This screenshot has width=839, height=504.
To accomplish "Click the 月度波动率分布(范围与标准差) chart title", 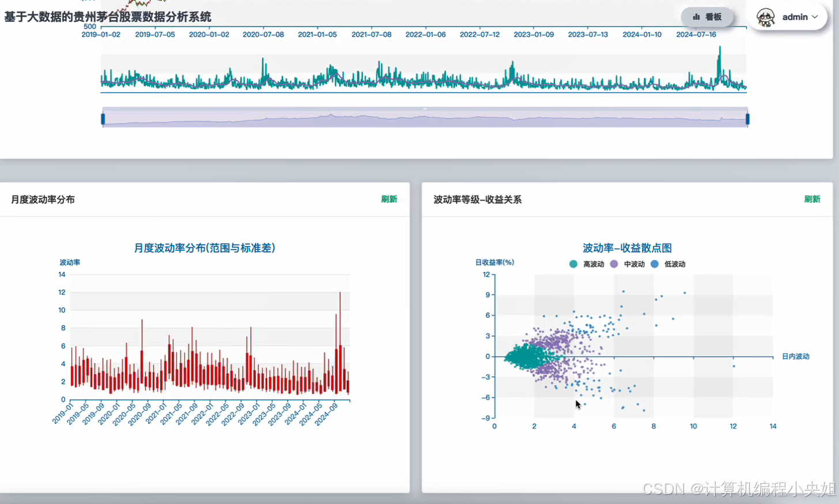I will tap(205, 248).
